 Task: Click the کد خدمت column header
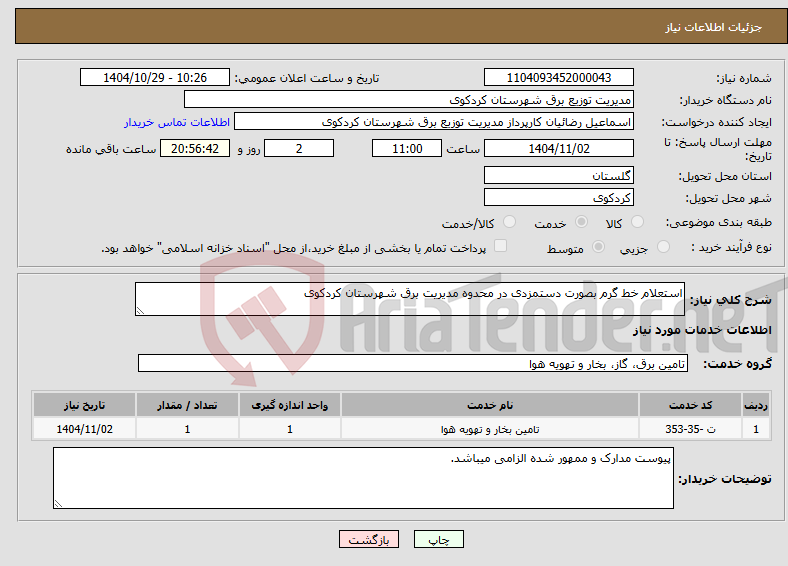tap(691, 405)
